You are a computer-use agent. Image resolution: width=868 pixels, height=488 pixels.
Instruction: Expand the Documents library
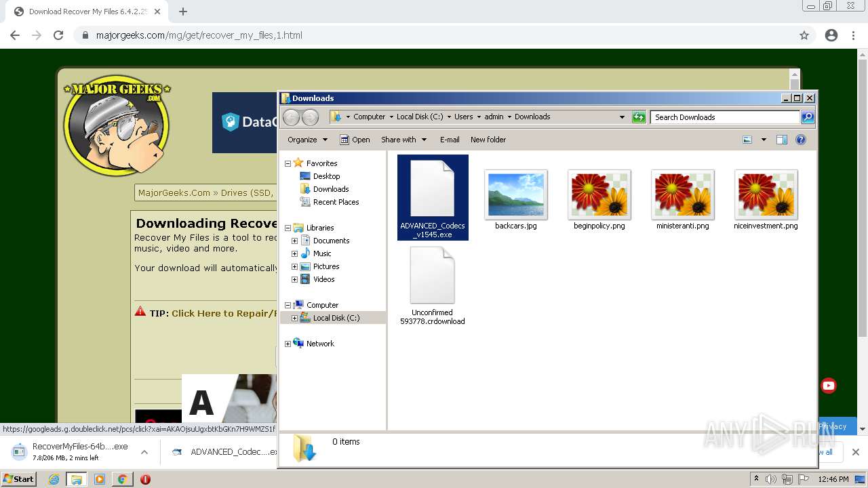[294, 241]
